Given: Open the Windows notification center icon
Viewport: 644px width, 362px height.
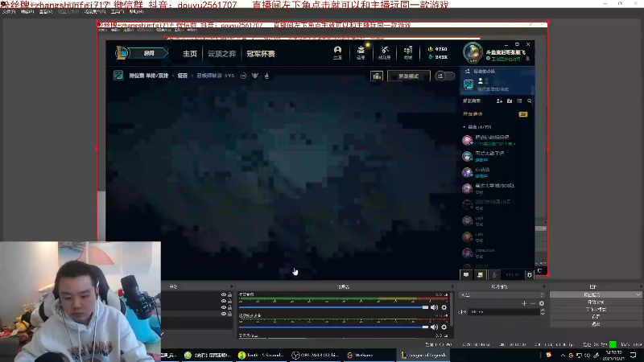Looking at the screenshot, I should click(634, 355).
